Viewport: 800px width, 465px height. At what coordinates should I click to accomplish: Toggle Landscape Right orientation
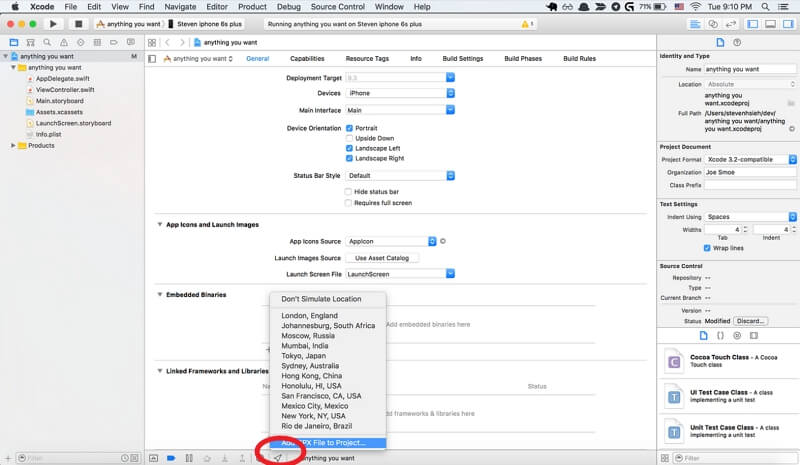[349, 158]
